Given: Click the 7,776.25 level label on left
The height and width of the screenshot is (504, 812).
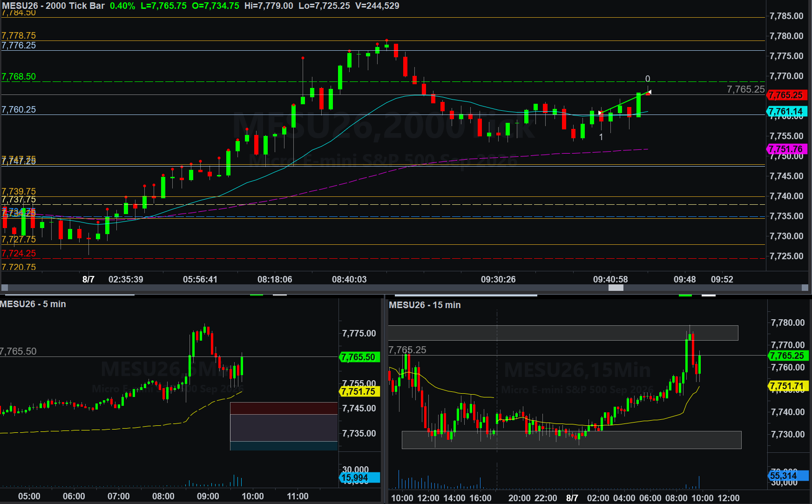Looking at the screenshot, I should [19, 46].
